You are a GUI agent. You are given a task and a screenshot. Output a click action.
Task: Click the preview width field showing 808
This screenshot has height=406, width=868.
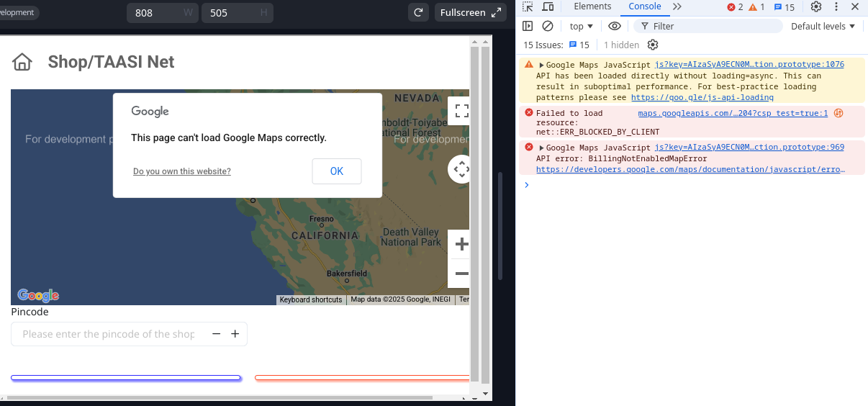click(163, 12)
